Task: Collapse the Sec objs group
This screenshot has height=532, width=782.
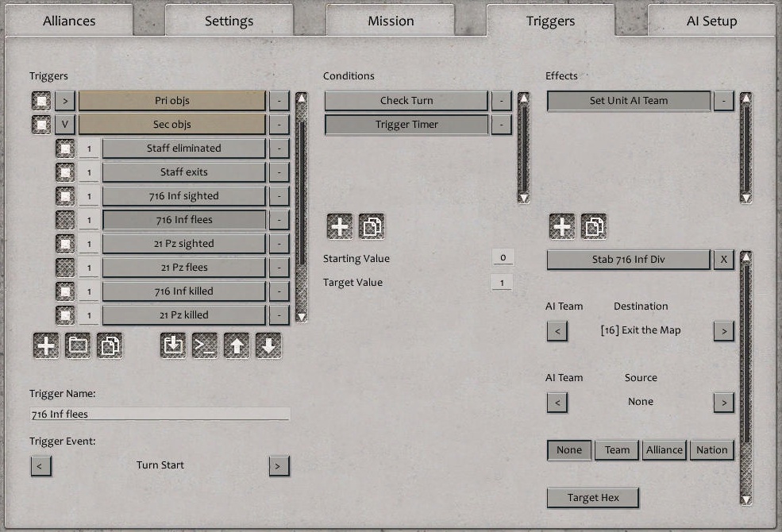Action: click(64, 124)
